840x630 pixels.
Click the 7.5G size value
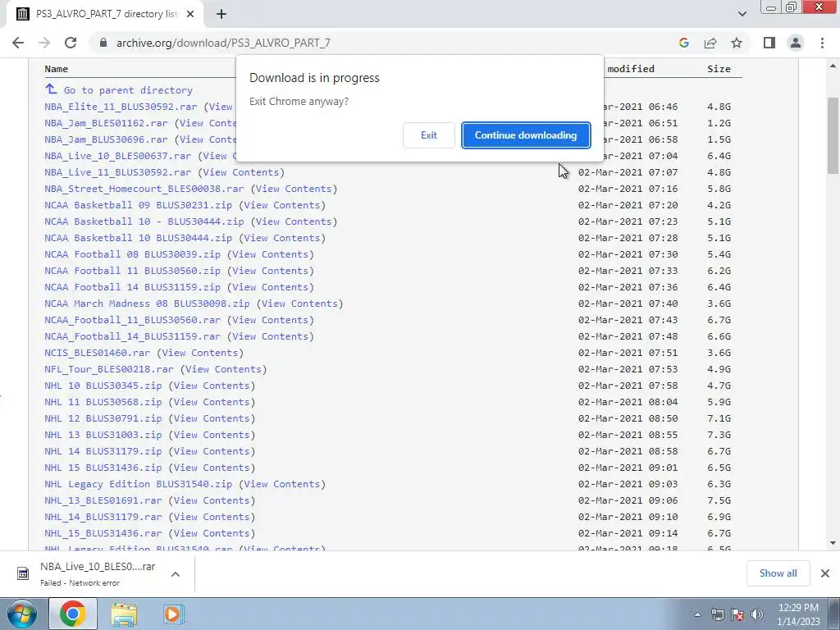tap(719, 500)
